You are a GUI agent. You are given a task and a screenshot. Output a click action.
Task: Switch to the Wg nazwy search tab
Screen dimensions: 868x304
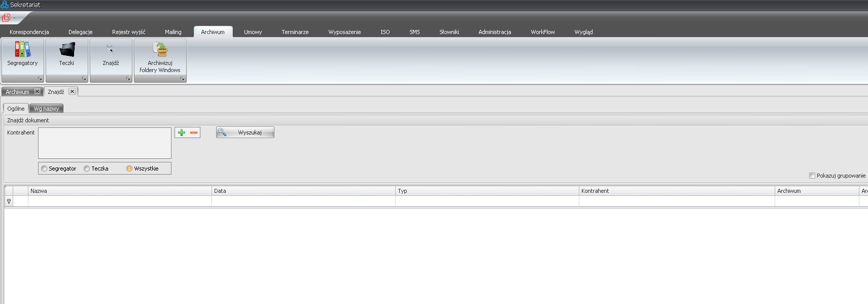click(x=46, y=109)
